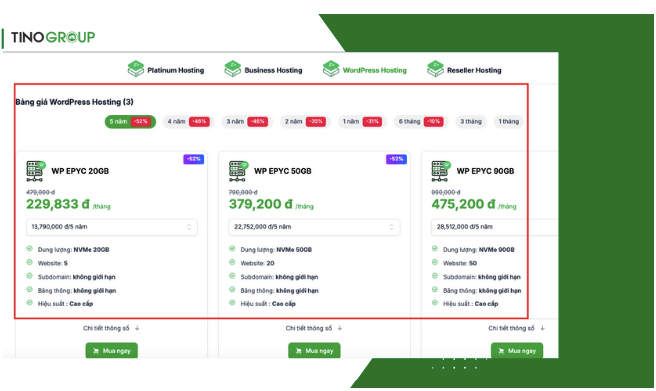This screenshot has height=391, width=656.
Task: Click the -52% badge on WP EPYC 20GB
Action: point(194,159)
